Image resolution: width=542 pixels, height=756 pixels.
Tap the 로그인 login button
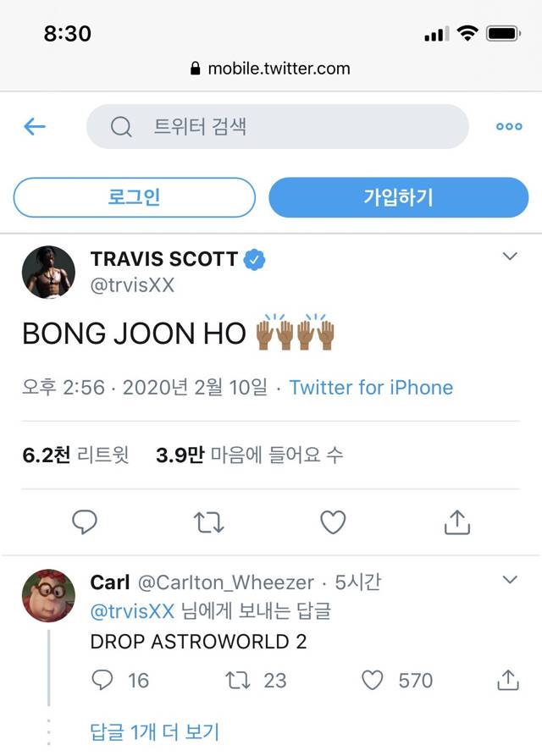click(x=133, y=197)
